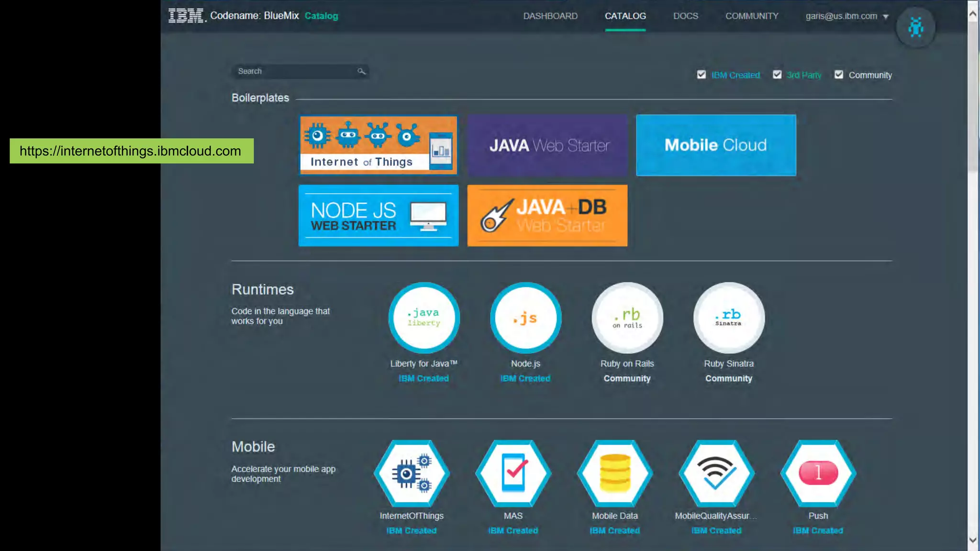
Task: Click the Ruby Sinatra label
Action: [729, 364]
